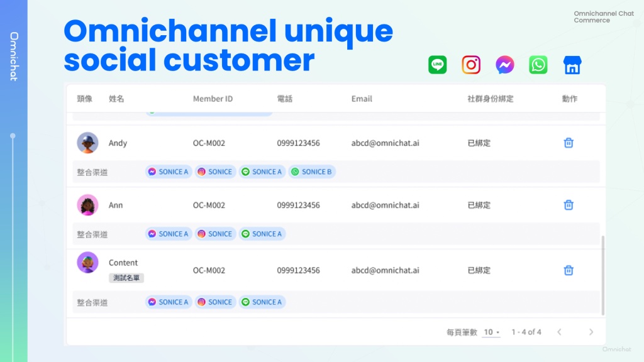Click Content's LINE SONICE A tag
The image size is (644, 362).
tap(262, 302)
